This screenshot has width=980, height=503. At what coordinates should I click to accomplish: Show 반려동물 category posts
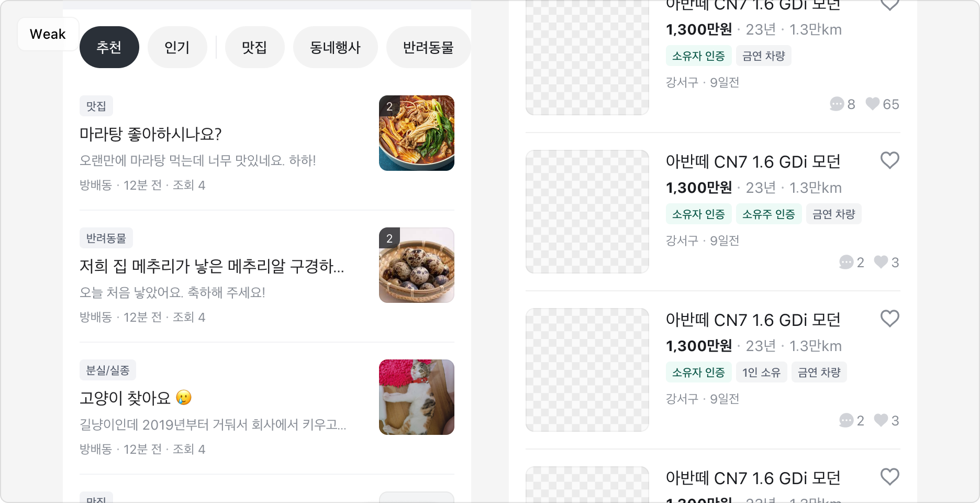[428, 47]
